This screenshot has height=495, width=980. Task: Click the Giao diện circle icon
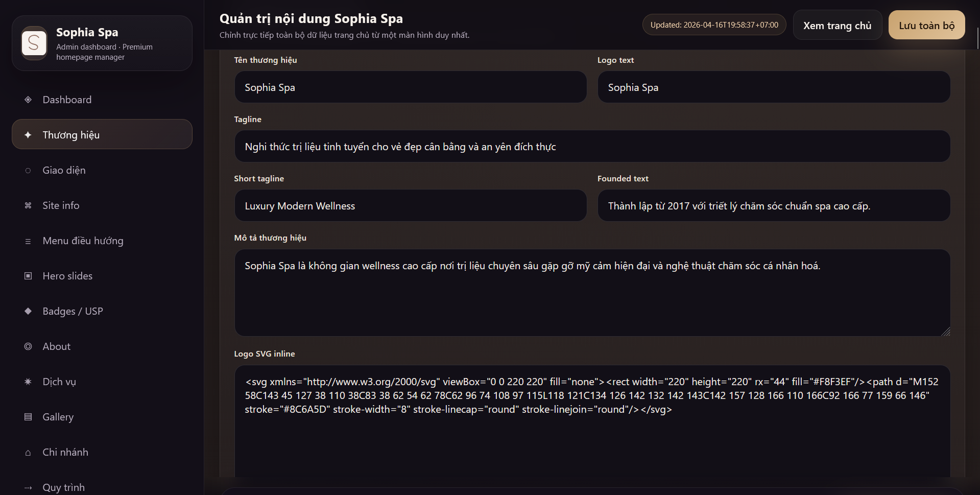pyautogui.click(x=28, y=171)
